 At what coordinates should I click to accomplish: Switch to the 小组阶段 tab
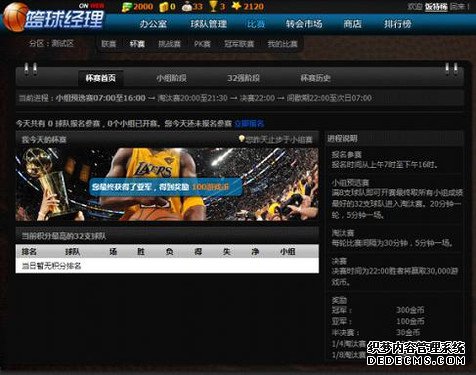pos(171,78)
